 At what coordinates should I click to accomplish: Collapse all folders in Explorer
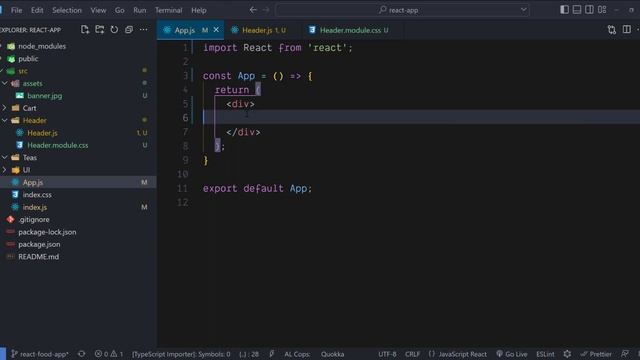click(x=129, y=30)
